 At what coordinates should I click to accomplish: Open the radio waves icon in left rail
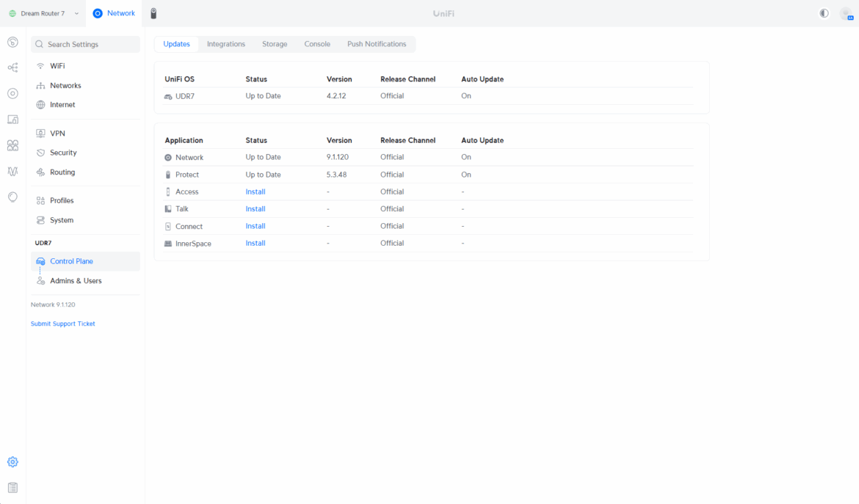(12, 171)
